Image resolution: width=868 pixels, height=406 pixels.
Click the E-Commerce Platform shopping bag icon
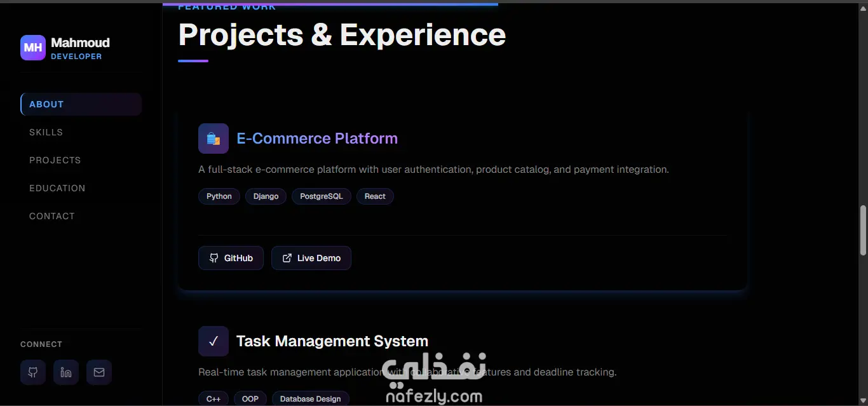point(214,139)
